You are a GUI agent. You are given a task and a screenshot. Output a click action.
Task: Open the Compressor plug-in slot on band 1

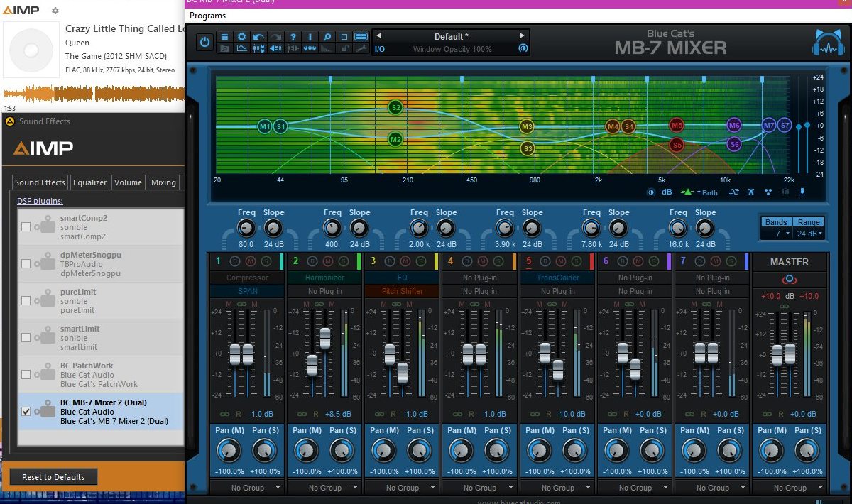[x=246, y=278]
